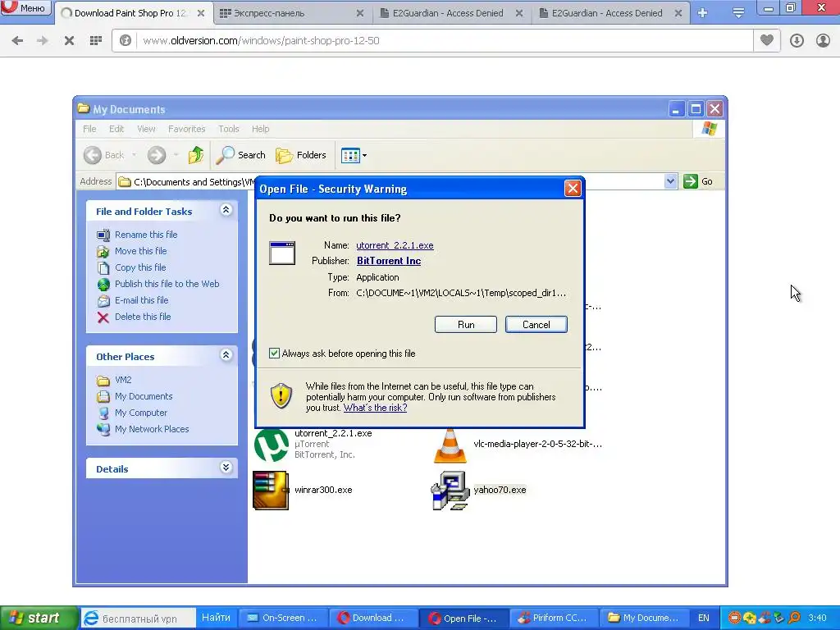Go forward in the Opera browser
Viewport: 840px width, 630px height.
click(43, 40)
